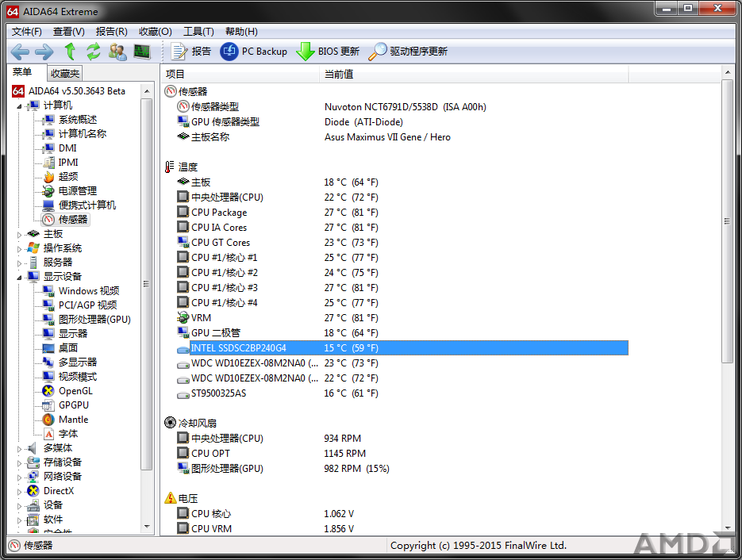Open PC Backup

pyautogui.click(x=254, y=51)
